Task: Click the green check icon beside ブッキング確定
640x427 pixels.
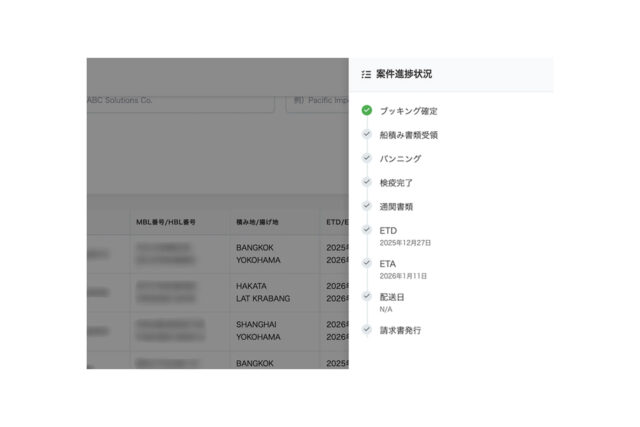Action: coord(367,110)
